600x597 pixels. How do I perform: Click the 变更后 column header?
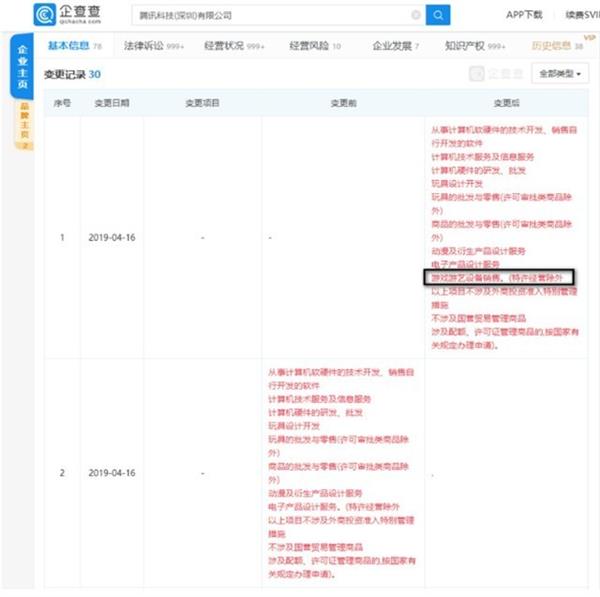click(506, 103)
